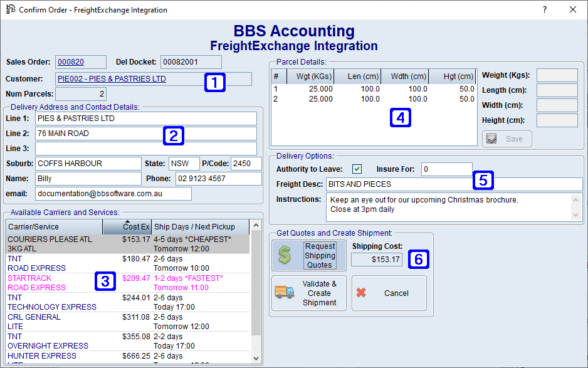Click the Freight Desc text field
588x368 pixels.
click(x=454, y=184)
